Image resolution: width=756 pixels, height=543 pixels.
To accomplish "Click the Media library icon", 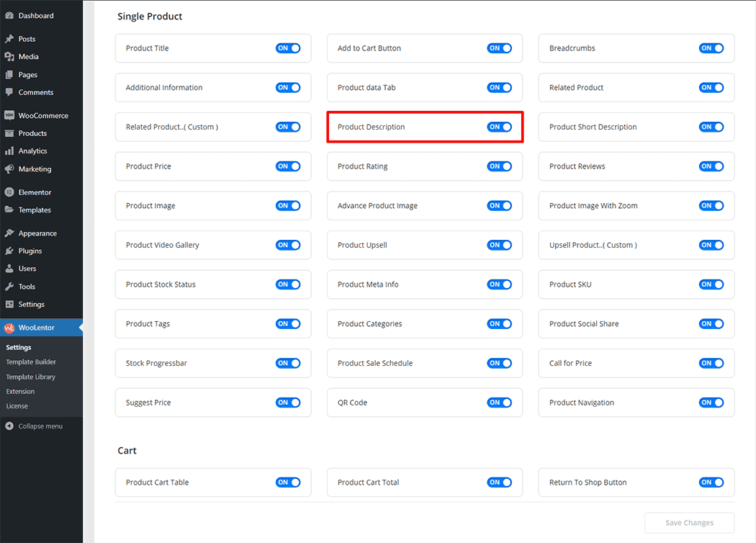I will [x=9, y=57].
